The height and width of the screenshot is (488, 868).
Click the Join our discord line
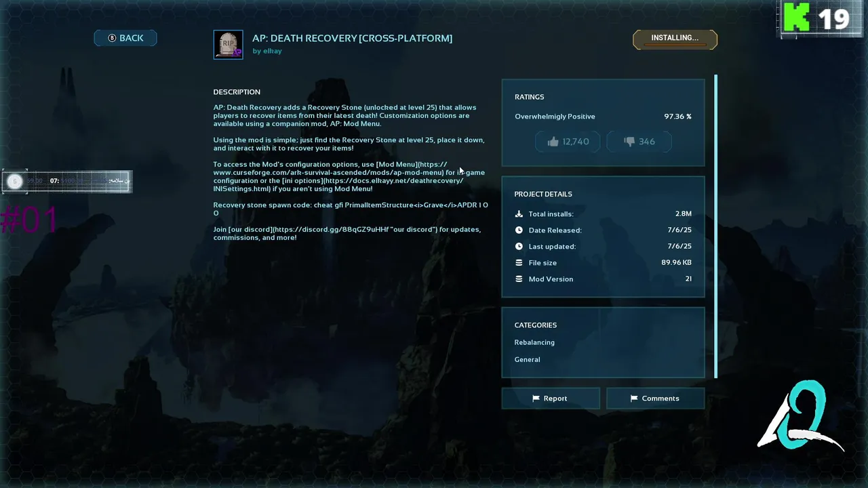pos(347,233)
